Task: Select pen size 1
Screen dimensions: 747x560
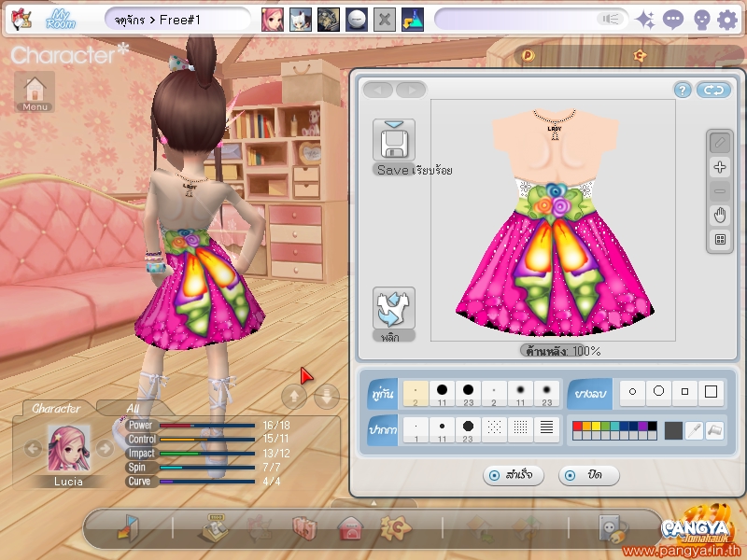Action: point(416,430)
